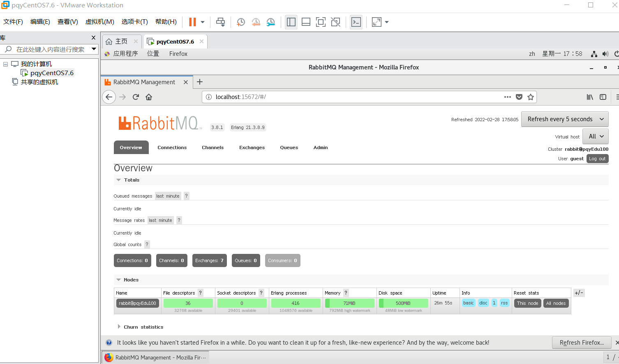Reload the page in Firefox
The width and height of the screenshot is (619, 364).
(136, 97)
